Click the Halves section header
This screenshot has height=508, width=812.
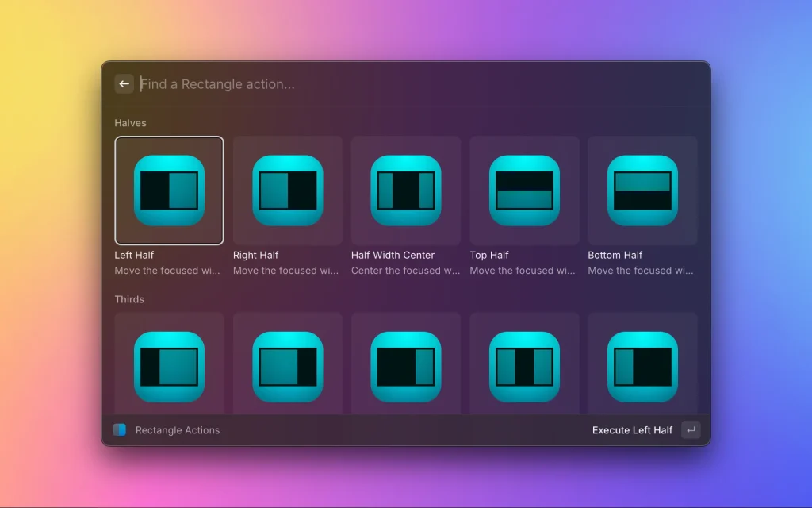pyautogui.click(x=130, y=123)
